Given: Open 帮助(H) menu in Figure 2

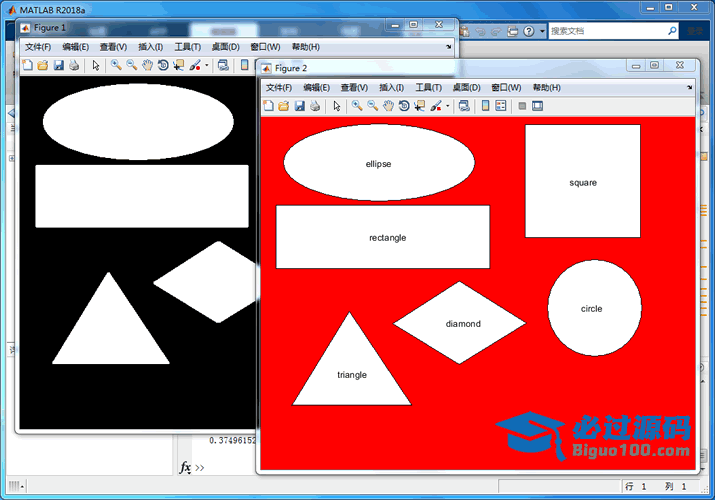Looking at the screenshot, I should pos(546,88).
